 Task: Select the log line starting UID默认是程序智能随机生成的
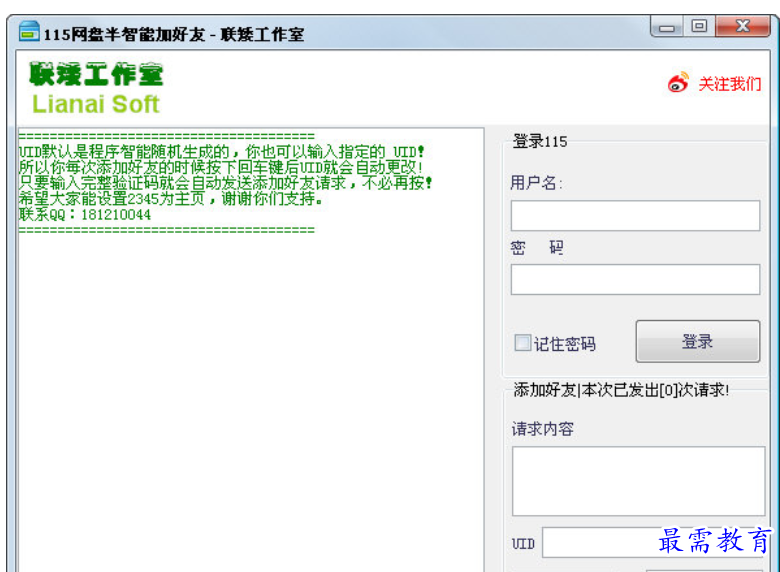click(x=222, y=151)
